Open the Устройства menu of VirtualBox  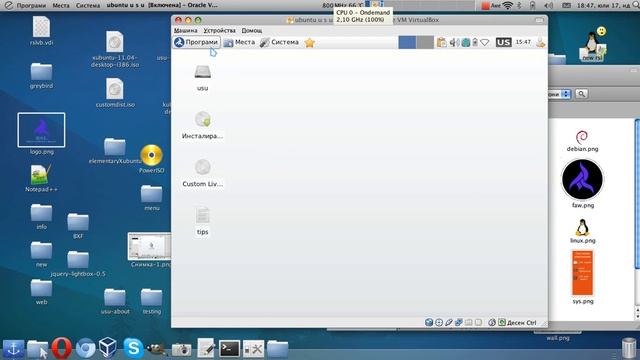point(220,31)
